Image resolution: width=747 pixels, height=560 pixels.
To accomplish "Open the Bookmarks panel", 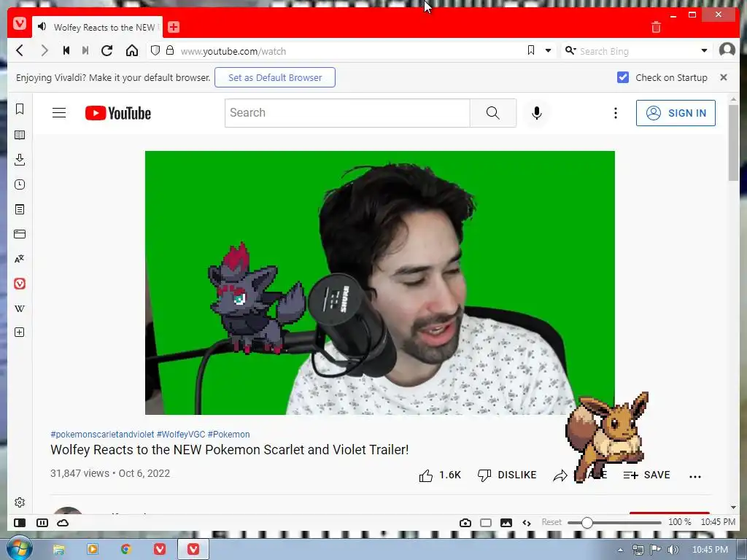I will (20, 109).
